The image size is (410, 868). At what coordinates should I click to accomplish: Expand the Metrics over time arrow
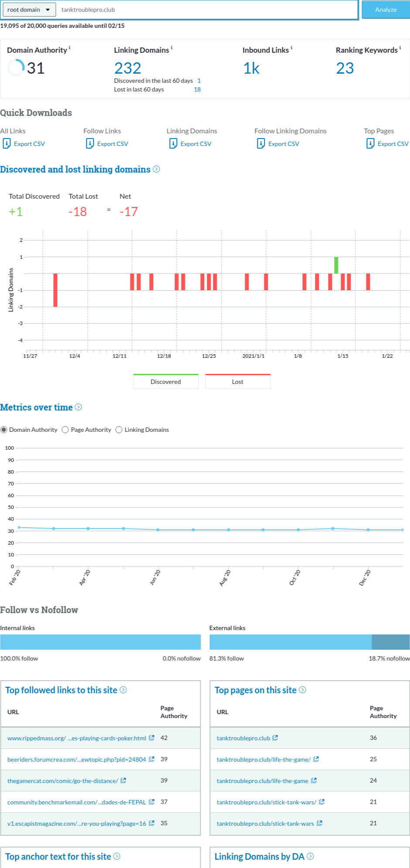click(x=79, y=407)
